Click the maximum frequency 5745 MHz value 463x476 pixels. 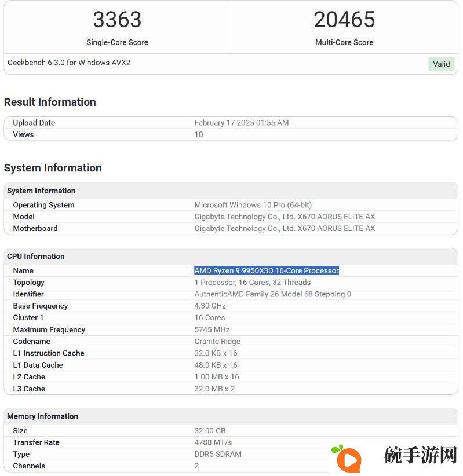point(212,329)
